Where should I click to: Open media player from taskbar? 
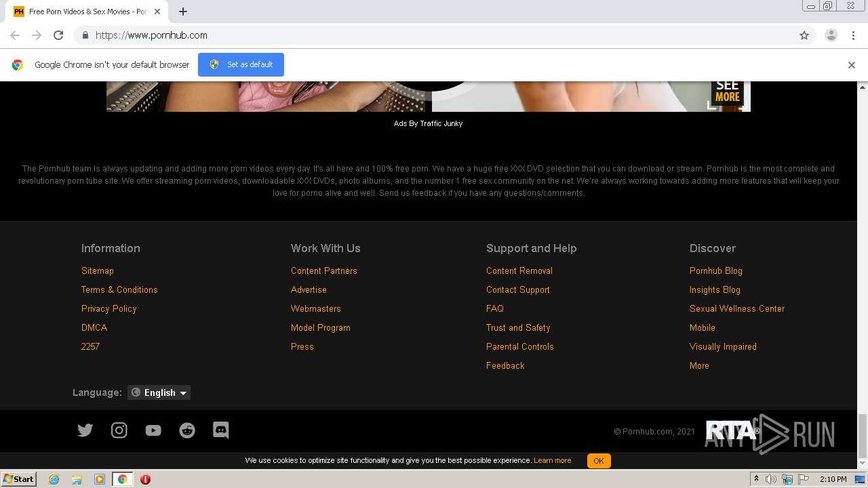point(100,479)
